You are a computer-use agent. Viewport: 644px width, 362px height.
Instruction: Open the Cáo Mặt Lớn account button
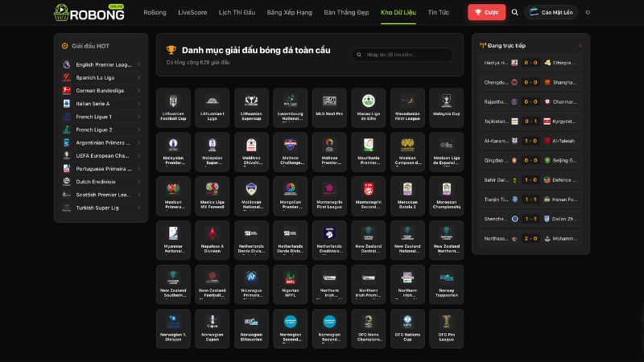coord(551,12)
